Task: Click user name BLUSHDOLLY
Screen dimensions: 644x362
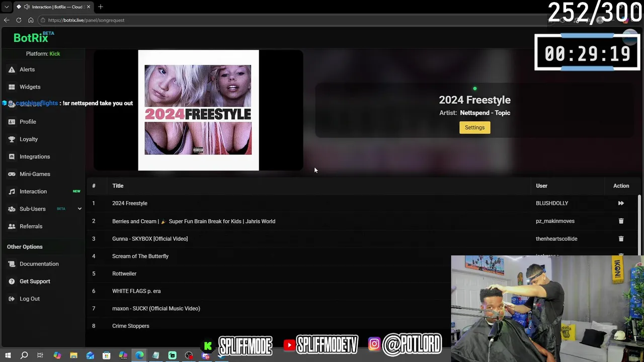Action: coord(552,203)
